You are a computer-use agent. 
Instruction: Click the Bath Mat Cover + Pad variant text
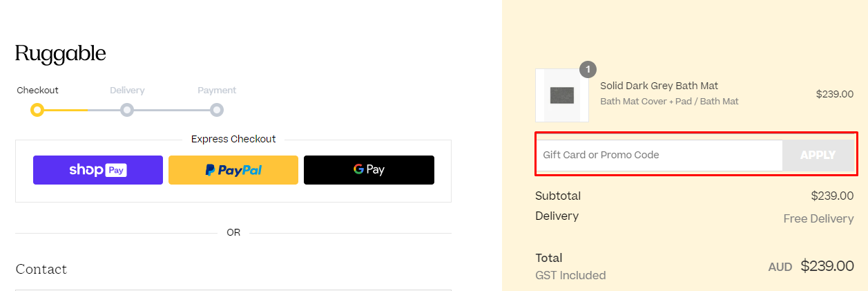pos(669,102)
